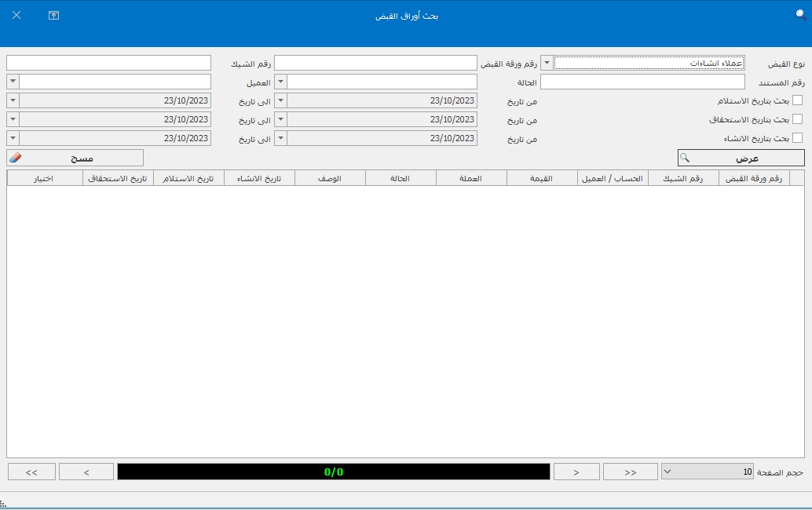Expand the الحالة dropdown arrow
Screen dimensions: 812x510
pyautogui.click(x=280, y=82)
